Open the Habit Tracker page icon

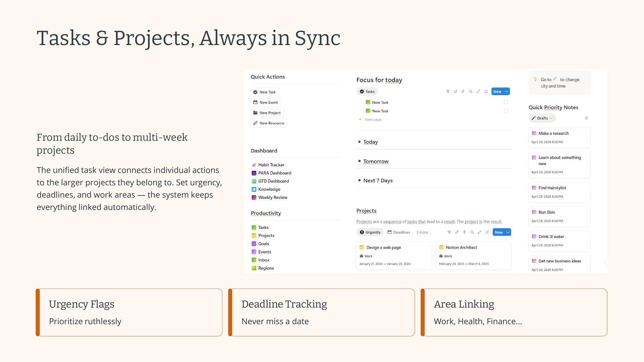coord(254,165)
